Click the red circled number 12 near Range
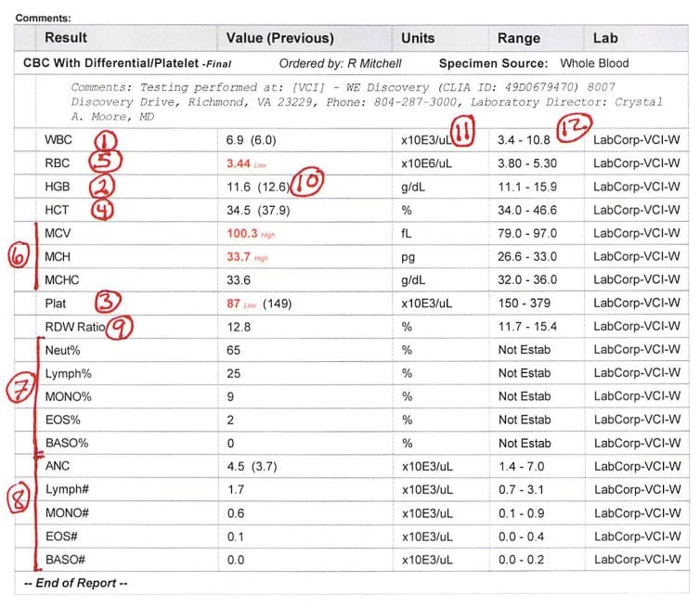Image resolution: width=700 pixels, height=608 pixels. point(574,127)
